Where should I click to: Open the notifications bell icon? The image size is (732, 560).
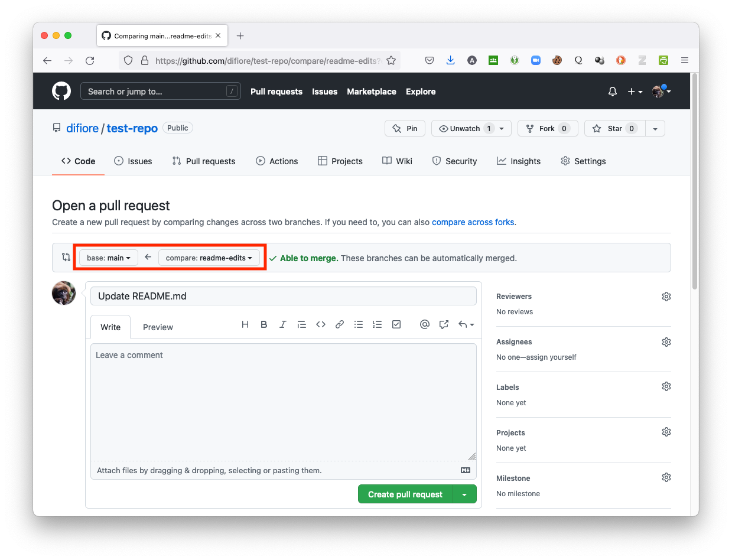tap(613, 92)
